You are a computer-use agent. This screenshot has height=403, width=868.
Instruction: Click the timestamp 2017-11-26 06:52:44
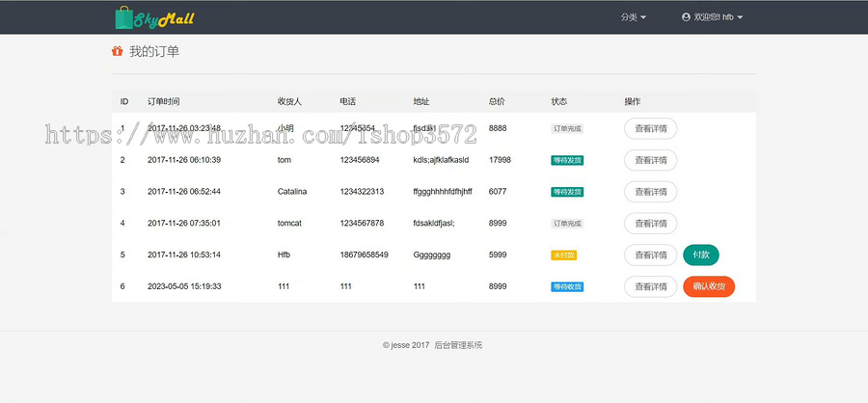[x=184, y=192]
